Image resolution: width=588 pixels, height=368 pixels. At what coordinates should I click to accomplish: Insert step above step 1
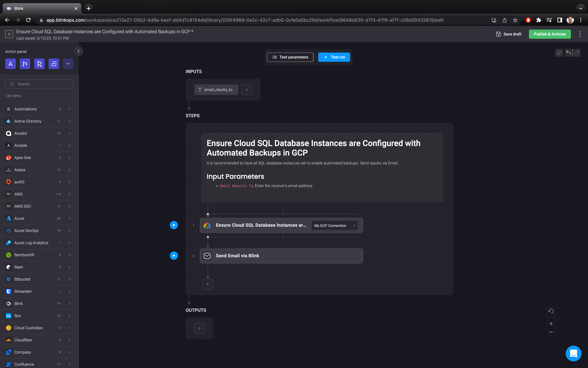[283, 214]
